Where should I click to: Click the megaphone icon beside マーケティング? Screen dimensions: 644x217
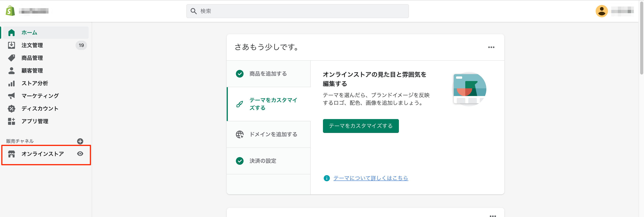pos(12,96)
